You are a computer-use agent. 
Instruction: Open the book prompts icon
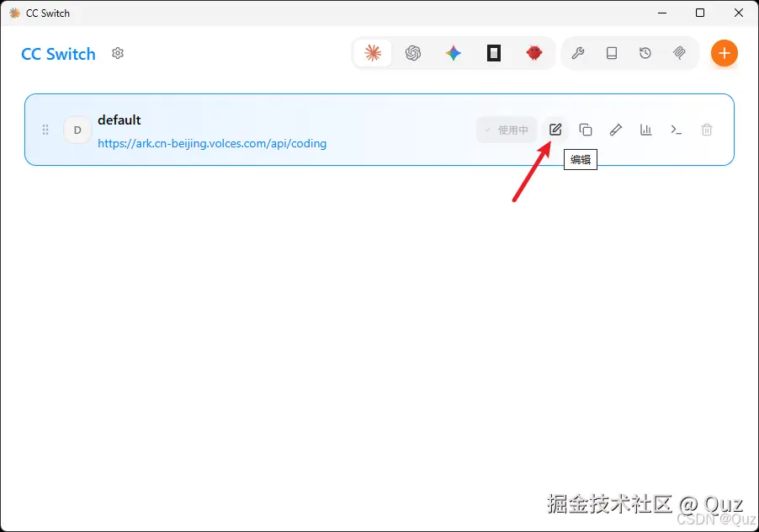point(612,53)
